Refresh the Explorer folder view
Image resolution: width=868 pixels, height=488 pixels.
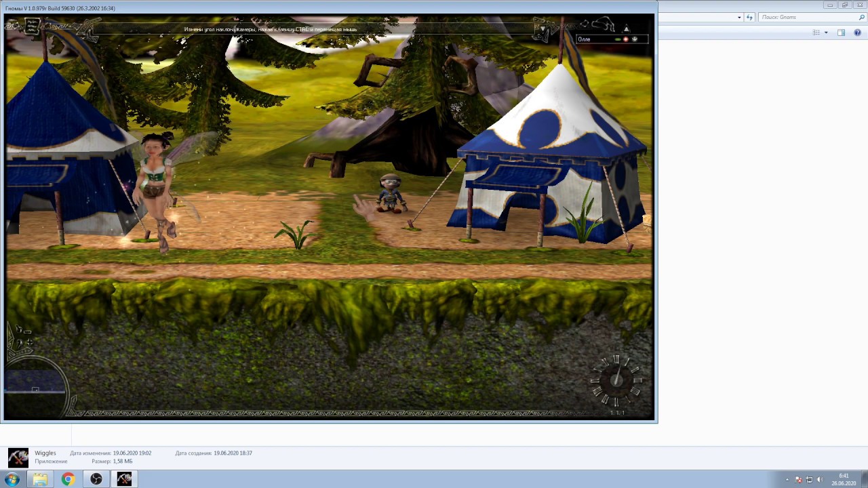(x=749, y=17)
